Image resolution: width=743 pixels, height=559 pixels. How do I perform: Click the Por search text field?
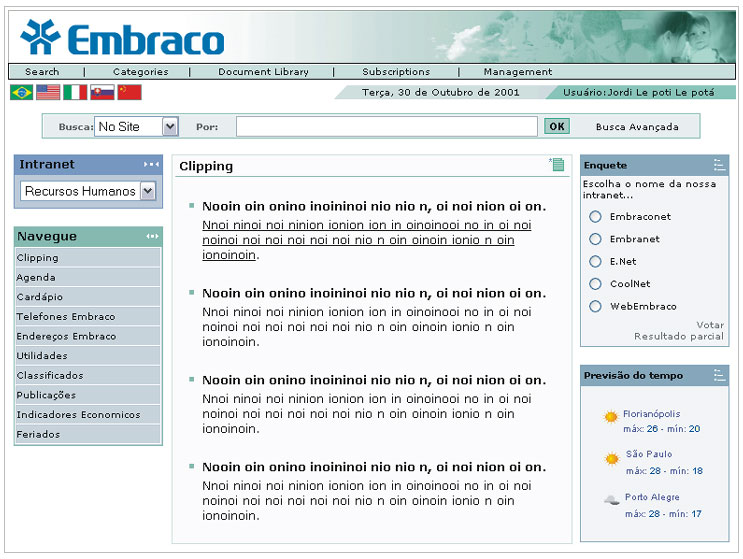click(x=386, y=127)
